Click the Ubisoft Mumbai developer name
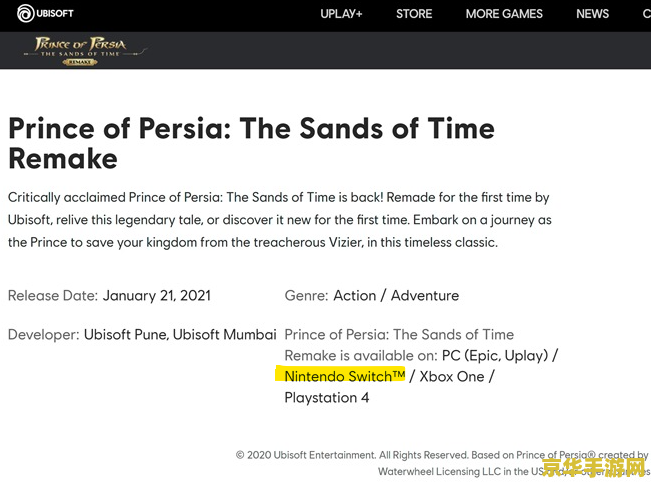This screenshot has height=486, width=651. [225, 335]
